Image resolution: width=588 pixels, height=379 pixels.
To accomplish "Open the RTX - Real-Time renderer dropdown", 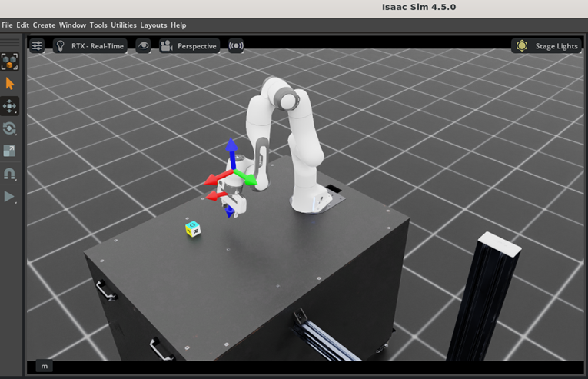I will 89,46.
